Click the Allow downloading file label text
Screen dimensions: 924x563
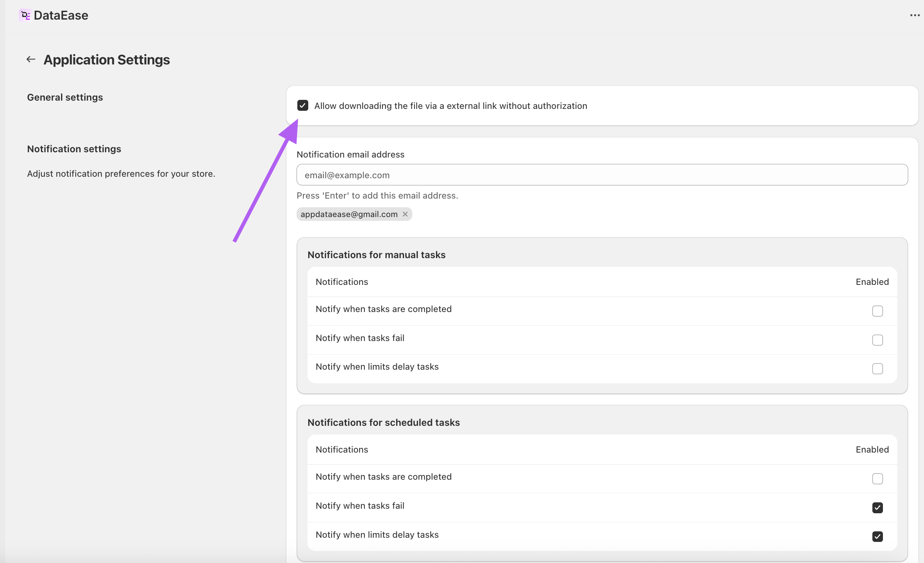(450, 106)
